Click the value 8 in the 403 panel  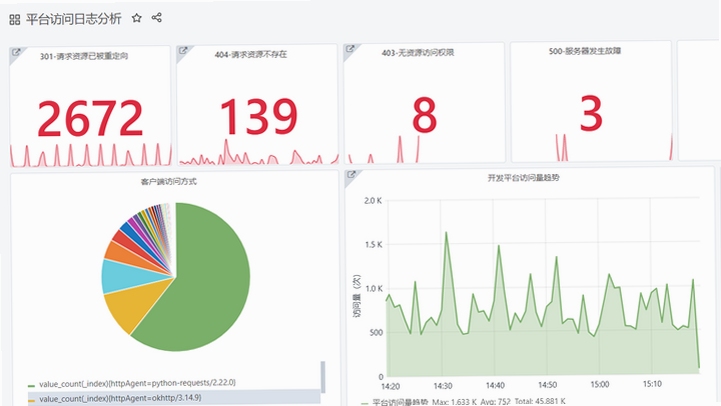[x=424, y=114]
